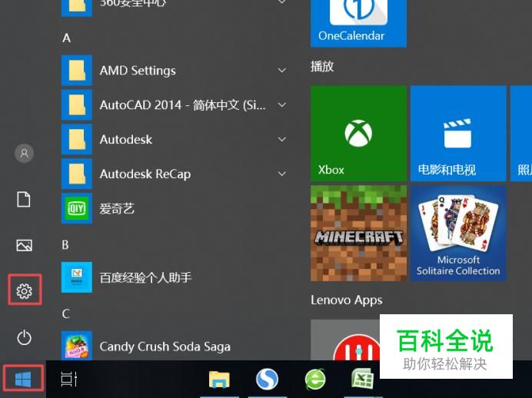This screenshot has height=398, width=532.
Task: Select the 百度经验个人助手 app name
Action: pos(146,277)
